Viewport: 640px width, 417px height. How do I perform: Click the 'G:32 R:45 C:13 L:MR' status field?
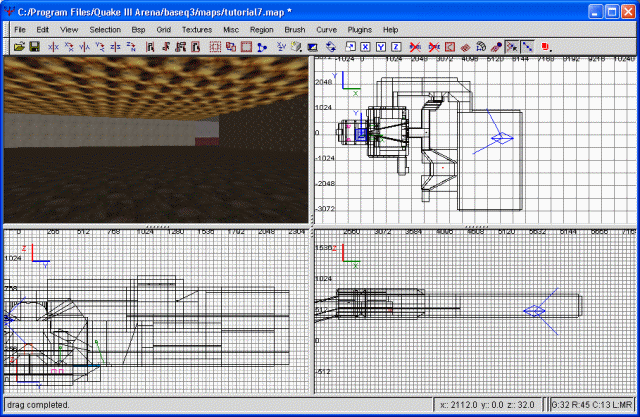[592, 405]
